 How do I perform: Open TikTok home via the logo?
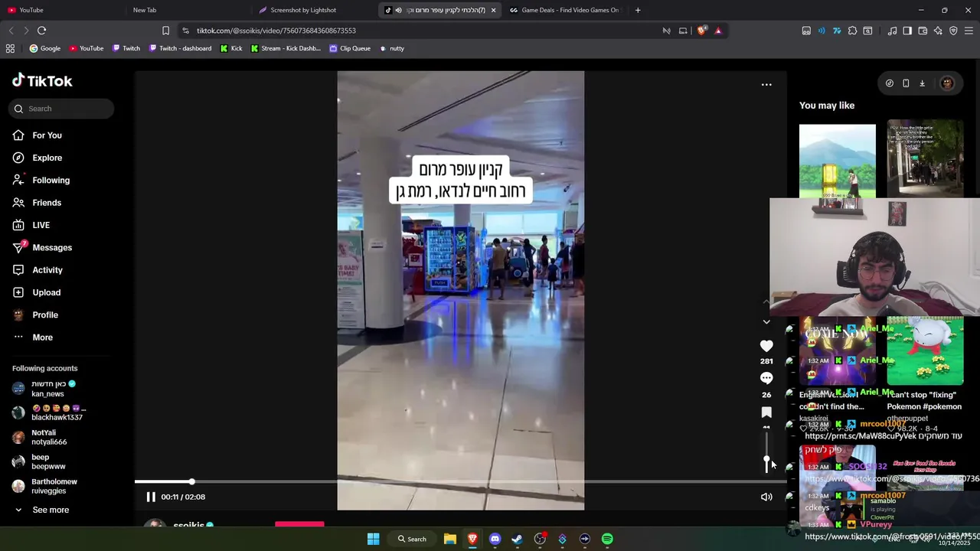pyautogui.click(x=42, y=81)
